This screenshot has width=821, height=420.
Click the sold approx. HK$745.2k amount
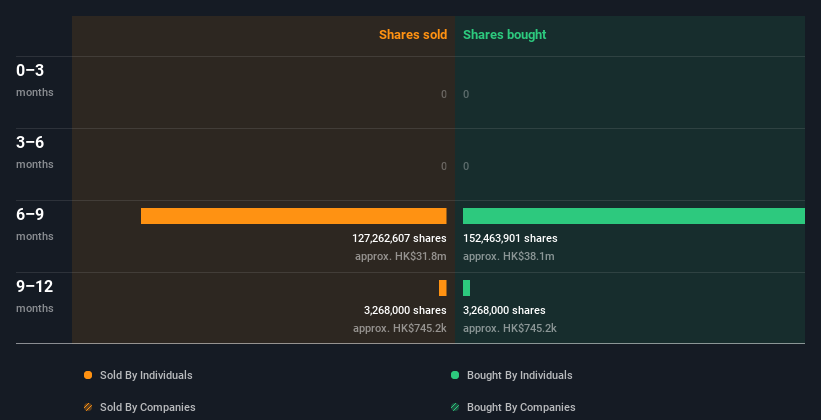click(400, 329)
